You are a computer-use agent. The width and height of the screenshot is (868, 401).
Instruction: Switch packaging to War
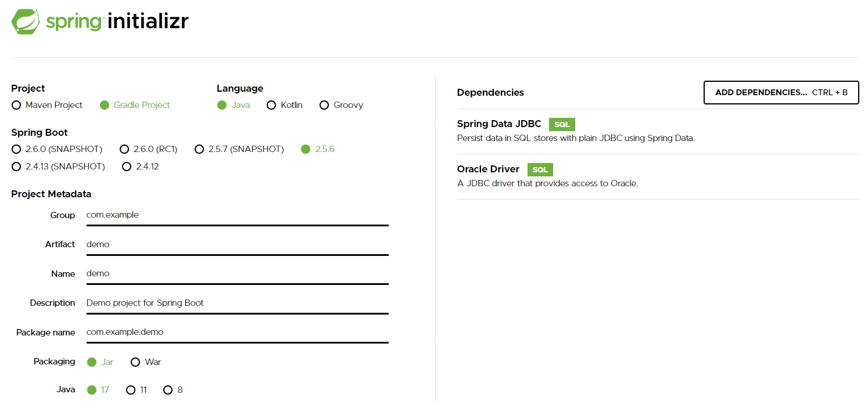146,362
